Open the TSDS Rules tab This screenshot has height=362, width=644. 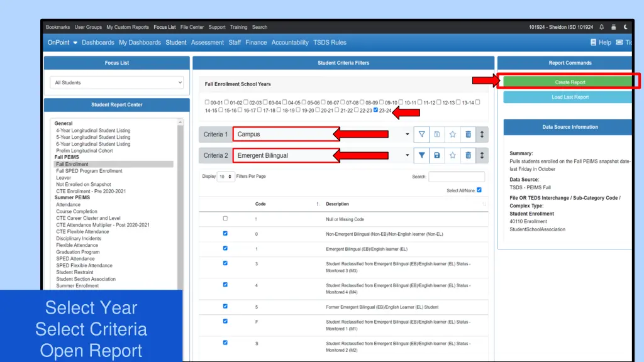tap(330, 42)
